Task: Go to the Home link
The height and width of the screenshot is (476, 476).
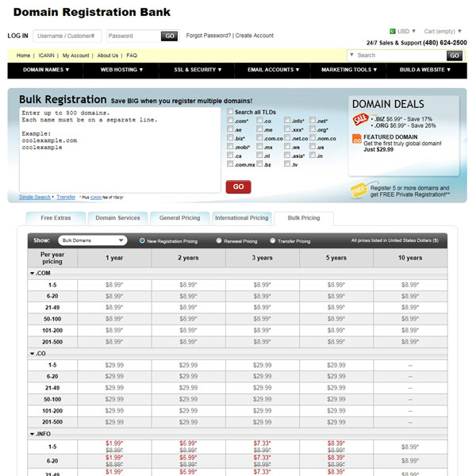Action: (x=23, y=56)
